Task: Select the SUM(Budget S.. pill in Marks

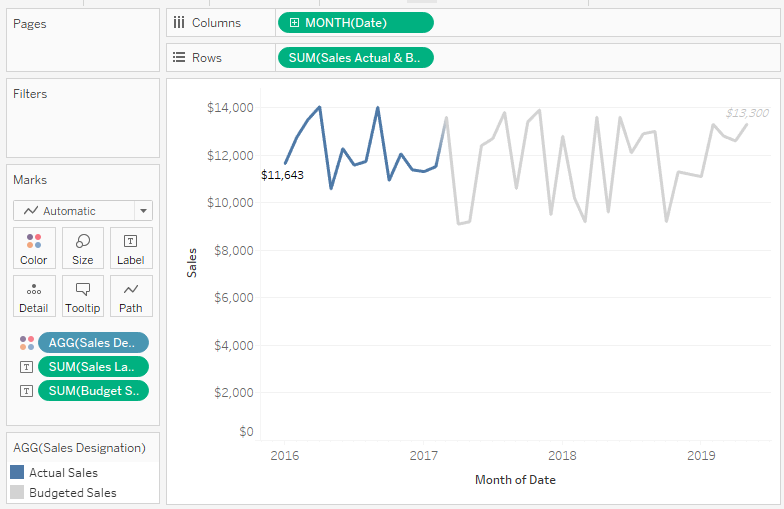Action: click(x=93, y=390)
